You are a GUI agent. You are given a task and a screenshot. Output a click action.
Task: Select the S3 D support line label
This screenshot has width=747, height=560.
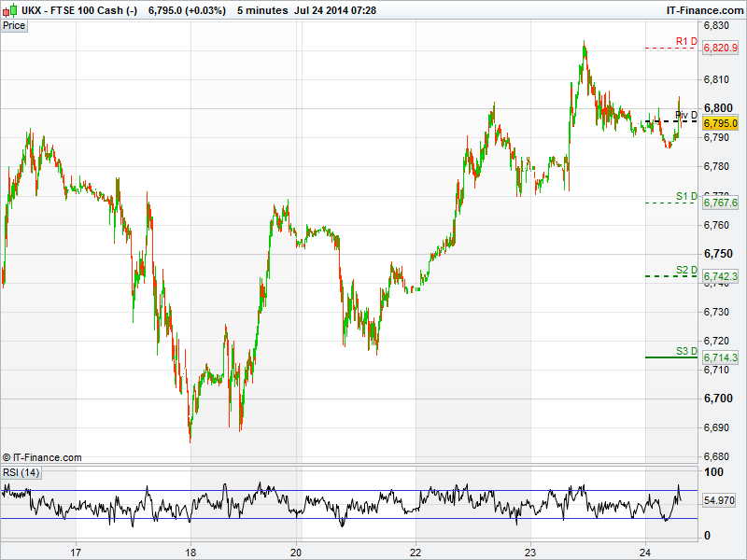[686, 351]
